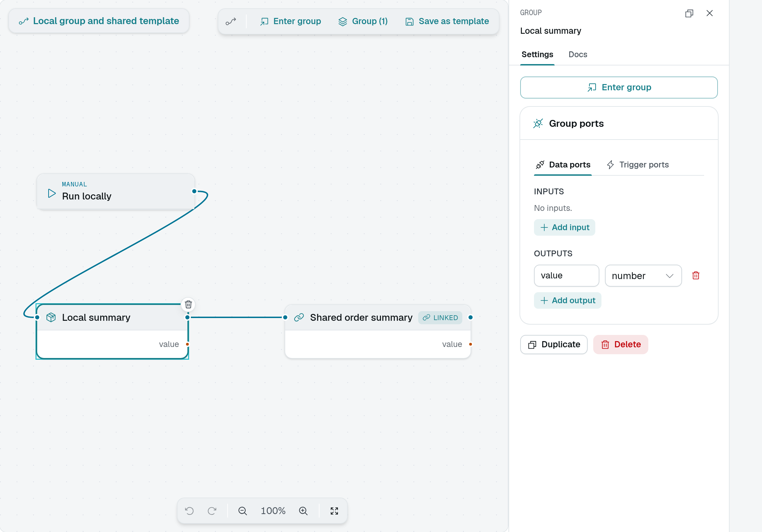
Task: Click the pop-out panel icon
Action: 689,13
